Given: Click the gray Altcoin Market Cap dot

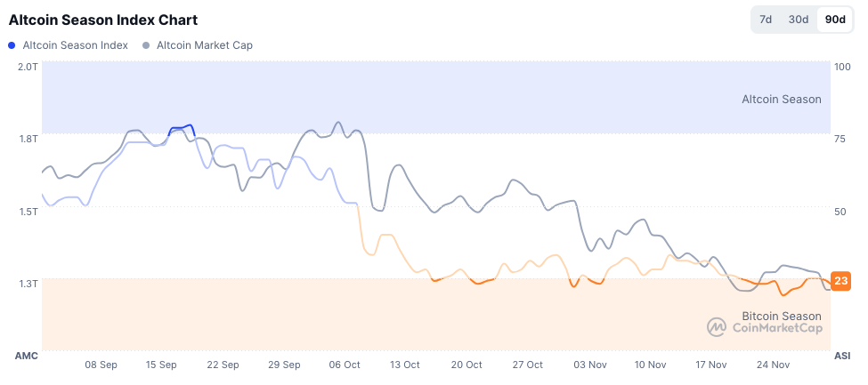Looking at the screenshot, I should click(146, 45).
